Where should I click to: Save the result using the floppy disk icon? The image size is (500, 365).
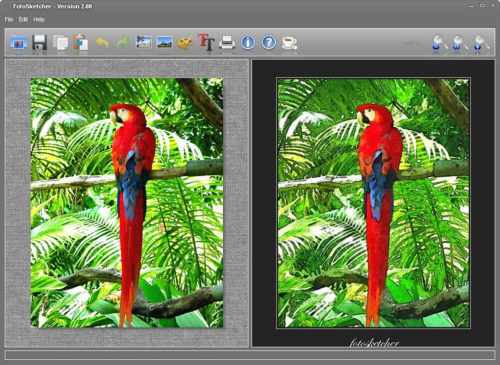(39, 43)
